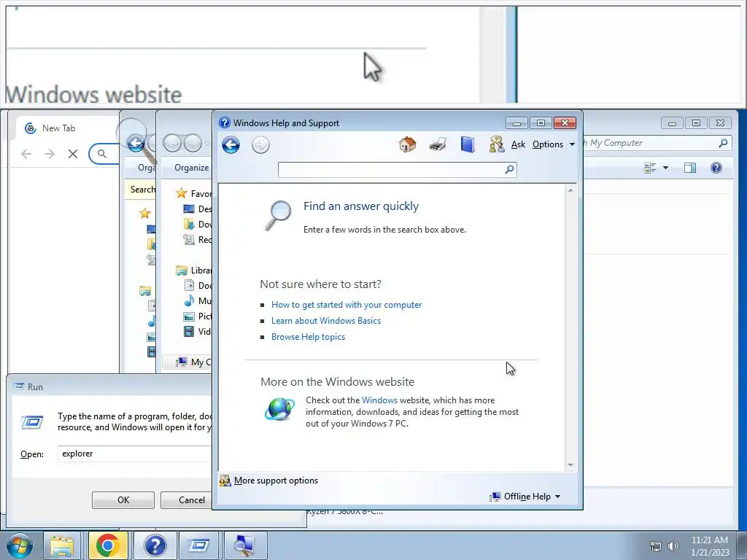
Task: Click the change view icon in Explorer
Action: click(650, 168)
